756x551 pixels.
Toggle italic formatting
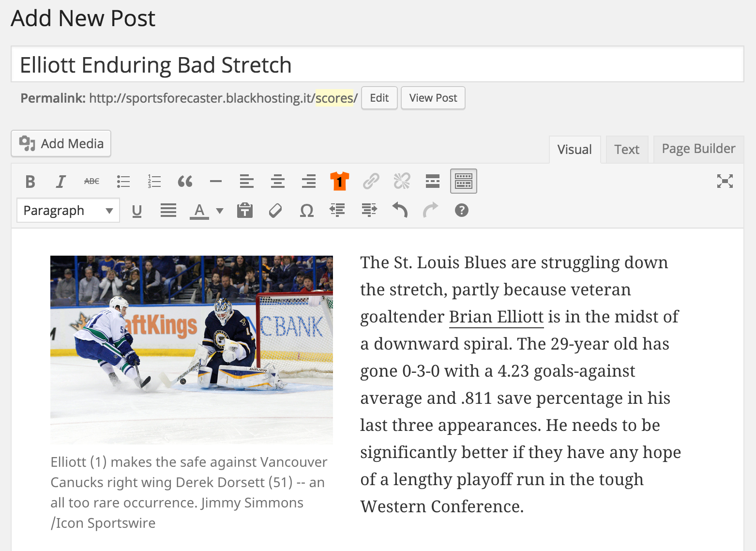click(x=60, y=182)
